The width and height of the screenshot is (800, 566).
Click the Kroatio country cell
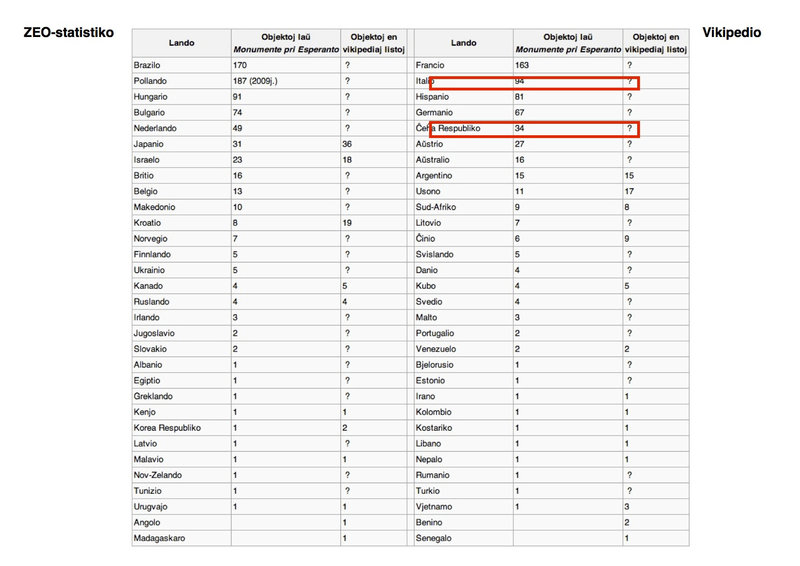[x=182, y=223]
